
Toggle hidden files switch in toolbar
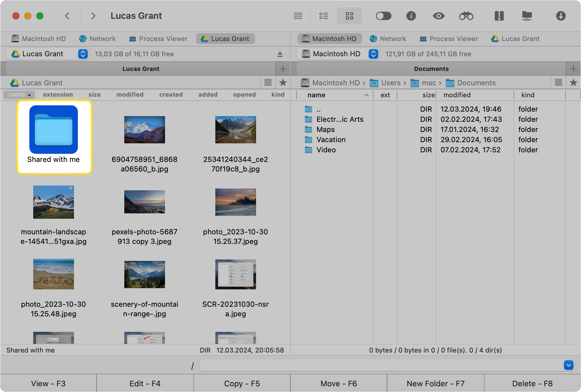[x=383, y=16]
